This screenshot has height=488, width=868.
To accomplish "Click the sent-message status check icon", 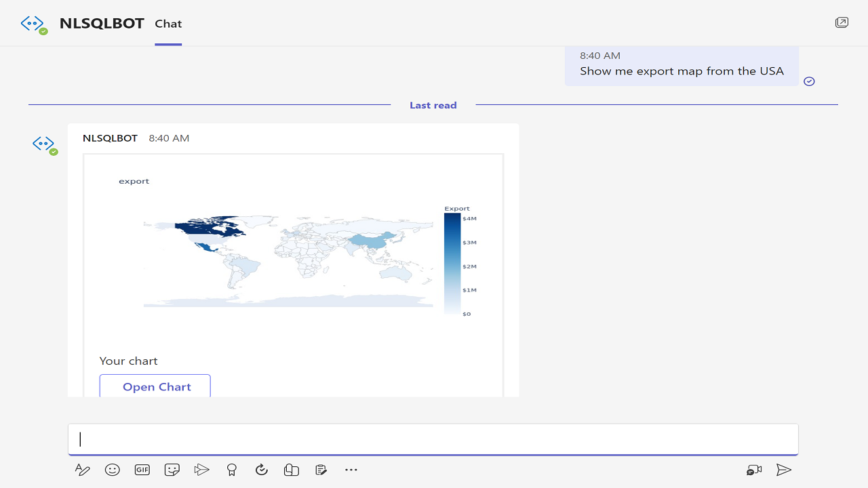I will click(809, 81).
